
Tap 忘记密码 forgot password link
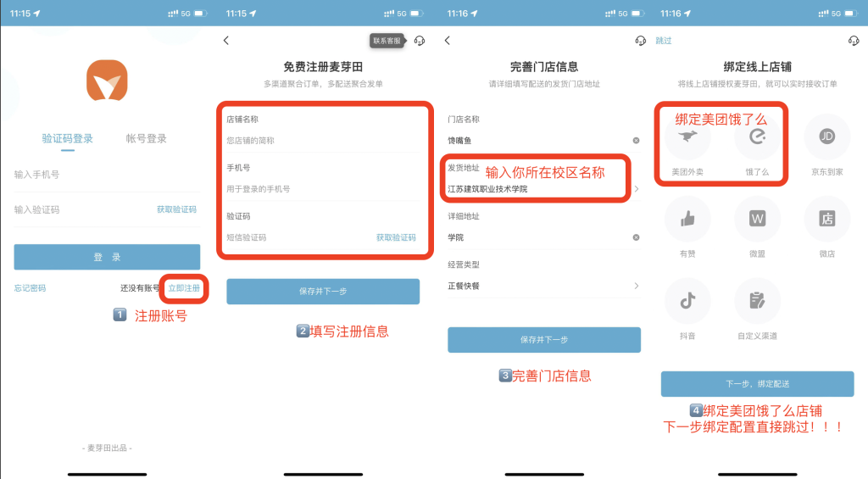(31, 288)
